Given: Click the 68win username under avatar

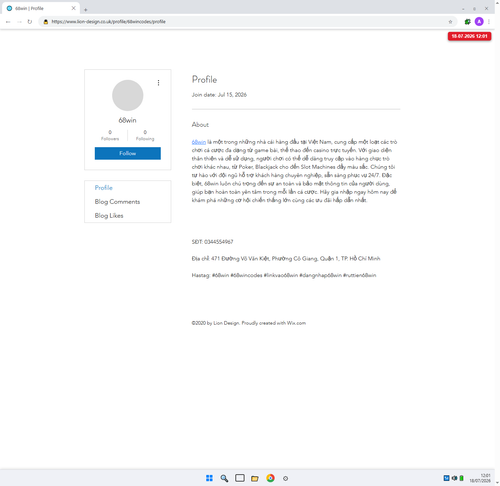Looking at the screenshot, I should (x=127, y=120).
